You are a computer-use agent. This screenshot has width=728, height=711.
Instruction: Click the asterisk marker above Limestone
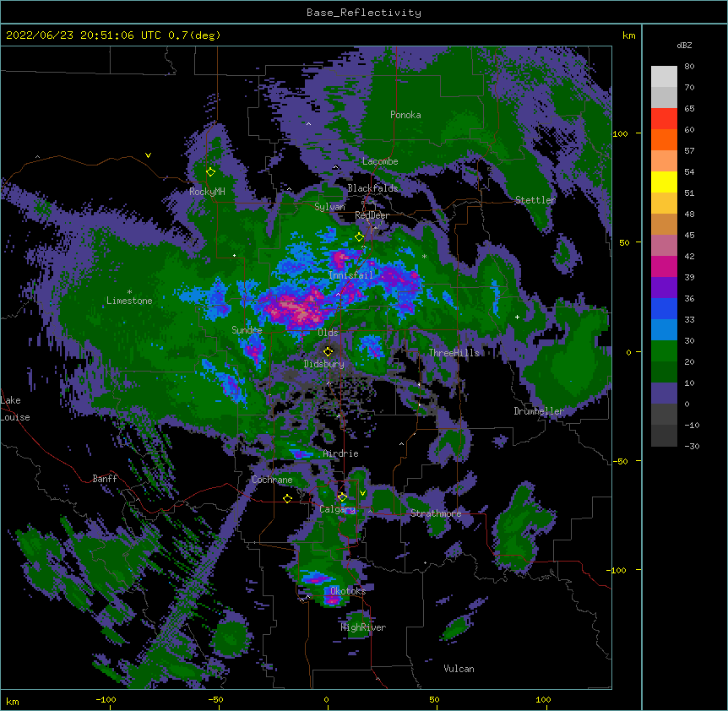coord(129,292)
